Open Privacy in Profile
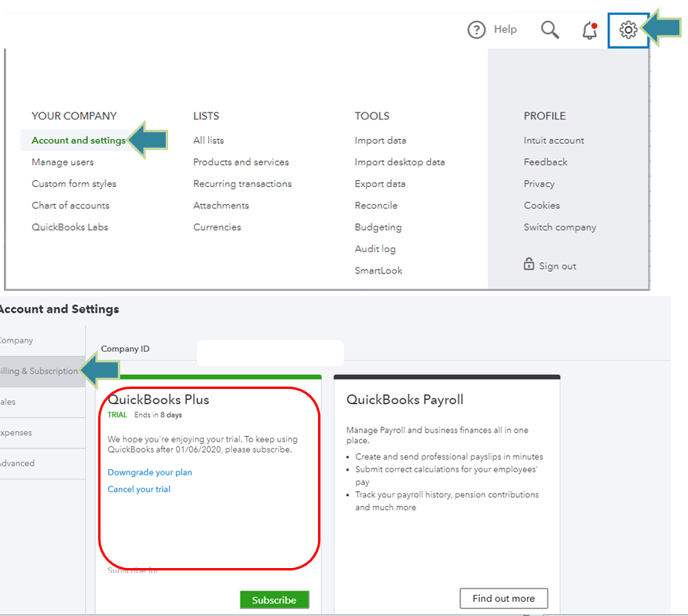The image size is (688, 616). [x=539, y=184]
